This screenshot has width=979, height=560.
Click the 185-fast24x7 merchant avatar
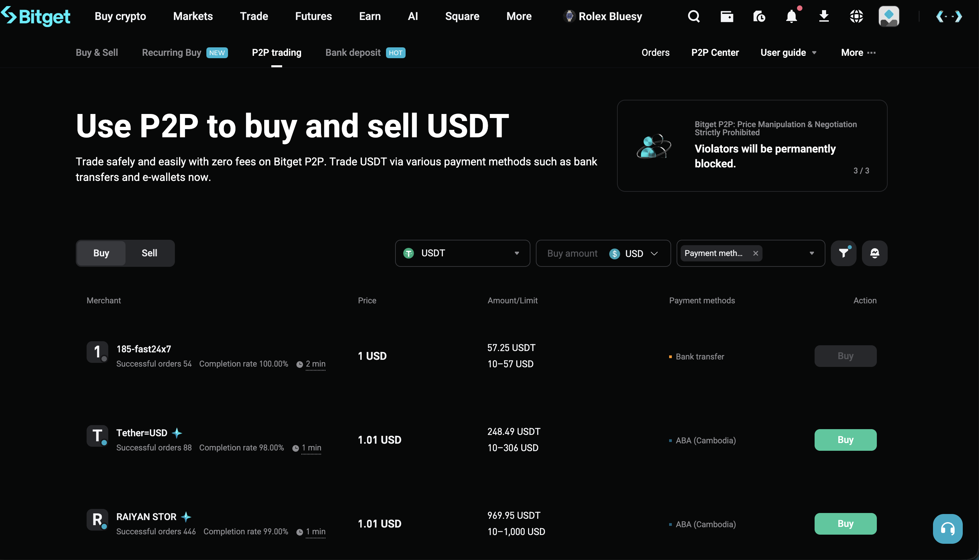[x=97, y=352]
